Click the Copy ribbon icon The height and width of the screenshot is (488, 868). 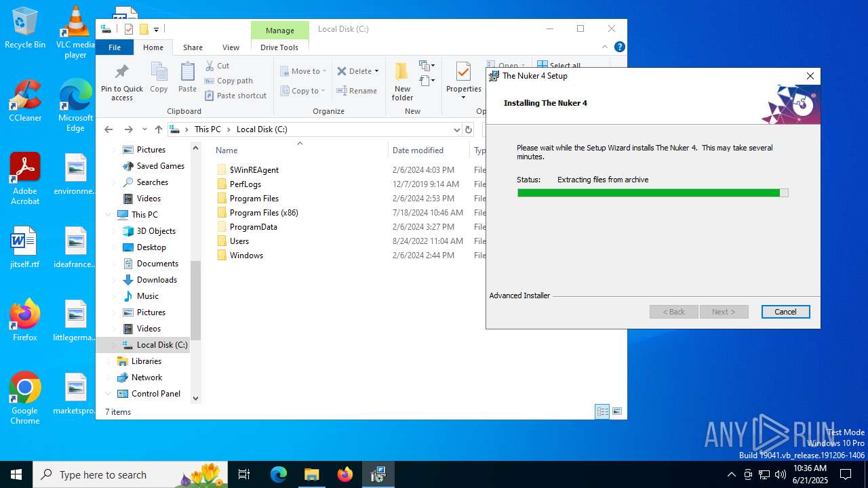pyautogui.click(x=159, y=77)
